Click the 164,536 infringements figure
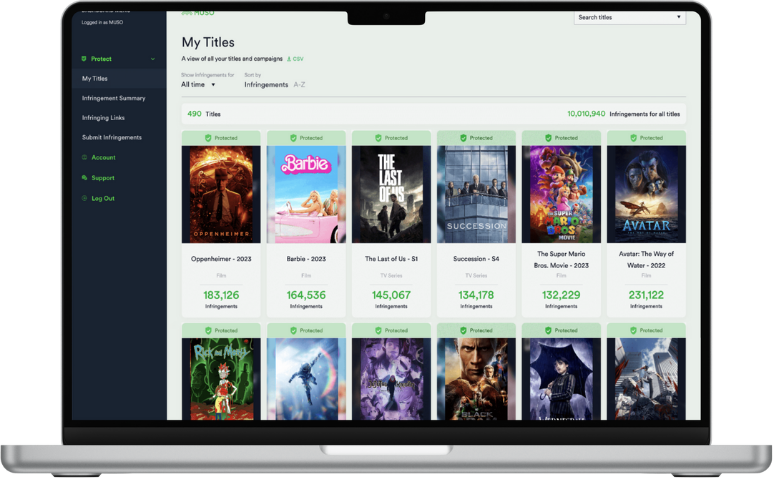 click(x=306, y=295)
